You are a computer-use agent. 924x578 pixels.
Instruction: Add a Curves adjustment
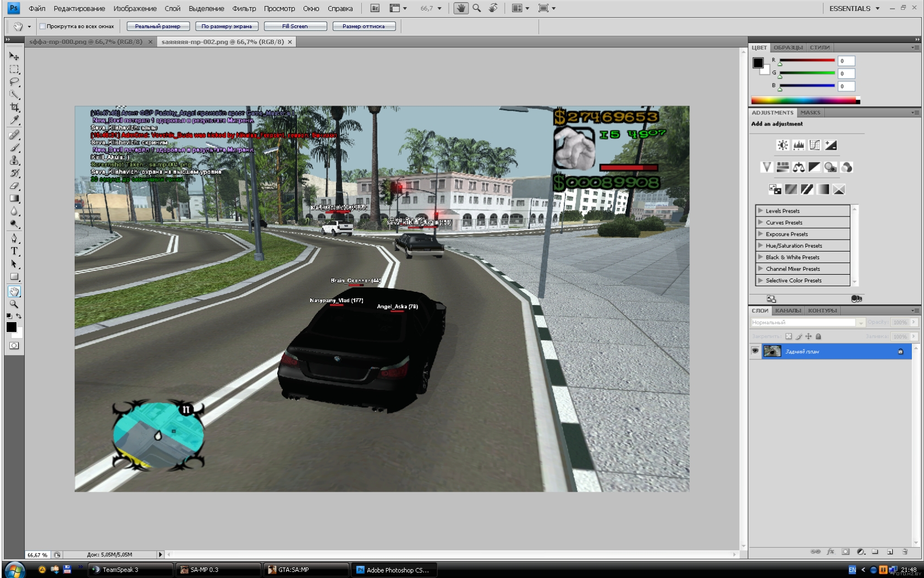[815, 145]
